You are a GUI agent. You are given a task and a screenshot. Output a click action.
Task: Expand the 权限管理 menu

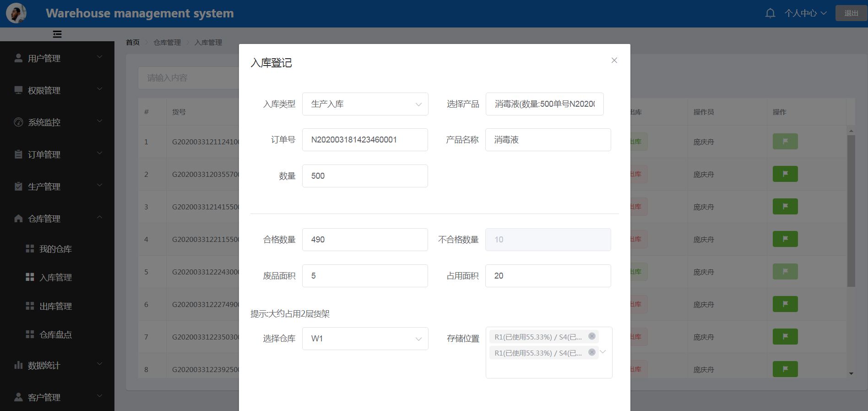[x=99, y=89]
